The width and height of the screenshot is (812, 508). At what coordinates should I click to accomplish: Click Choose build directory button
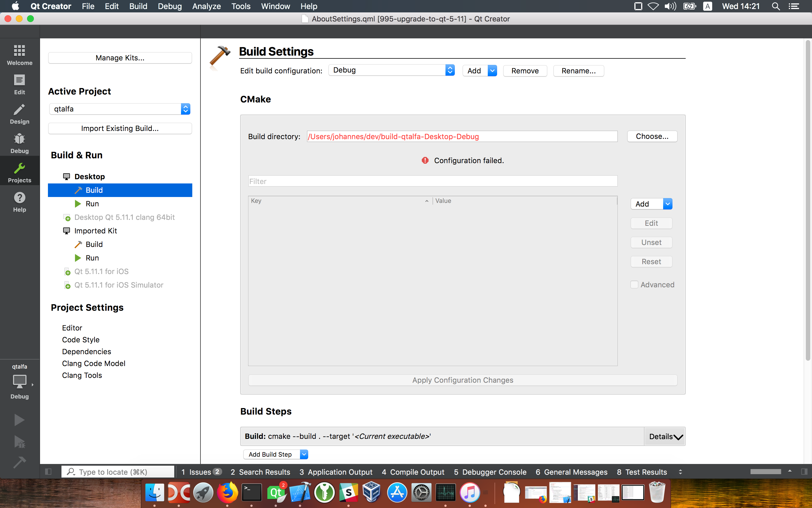(652, 136)
